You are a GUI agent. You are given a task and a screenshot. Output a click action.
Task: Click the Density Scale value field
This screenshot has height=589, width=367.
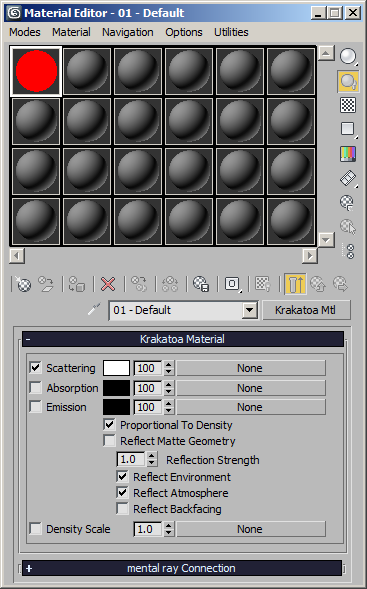[149, 529]
